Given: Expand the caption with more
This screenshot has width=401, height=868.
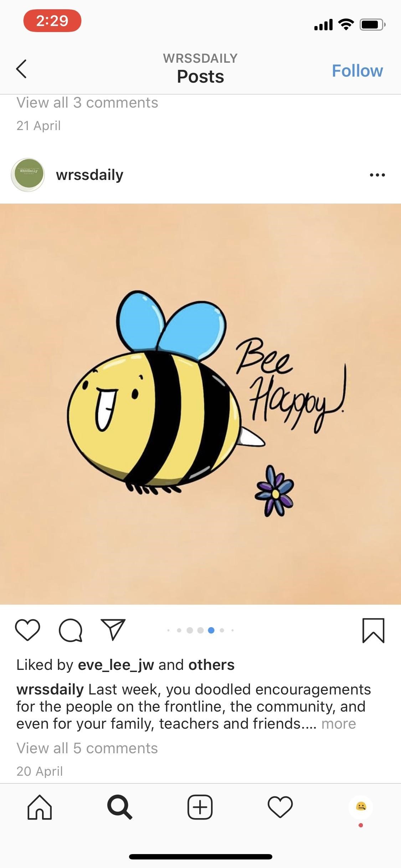Looking at the screenshot, I should [339, 724].
